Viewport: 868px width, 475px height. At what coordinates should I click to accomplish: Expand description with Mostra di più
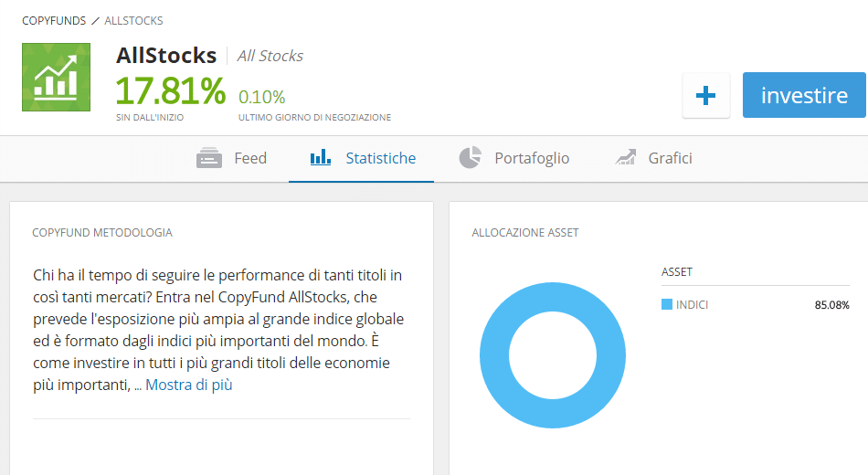pyautogui.click(x=189, y=385)
